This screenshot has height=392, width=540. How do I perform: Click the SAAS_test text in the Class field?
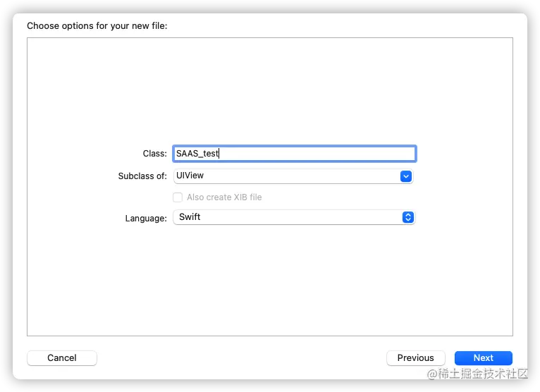coord(197,154)
